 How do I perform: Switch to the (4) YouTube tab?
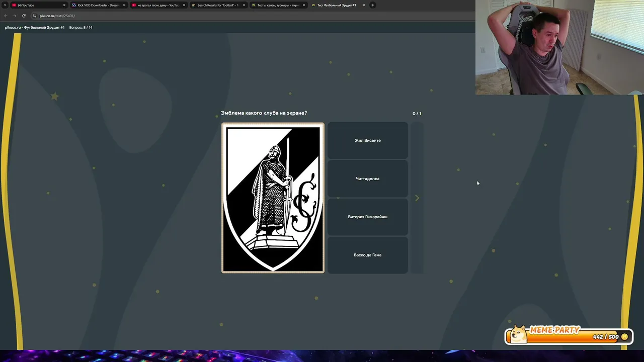pos(39,5)
